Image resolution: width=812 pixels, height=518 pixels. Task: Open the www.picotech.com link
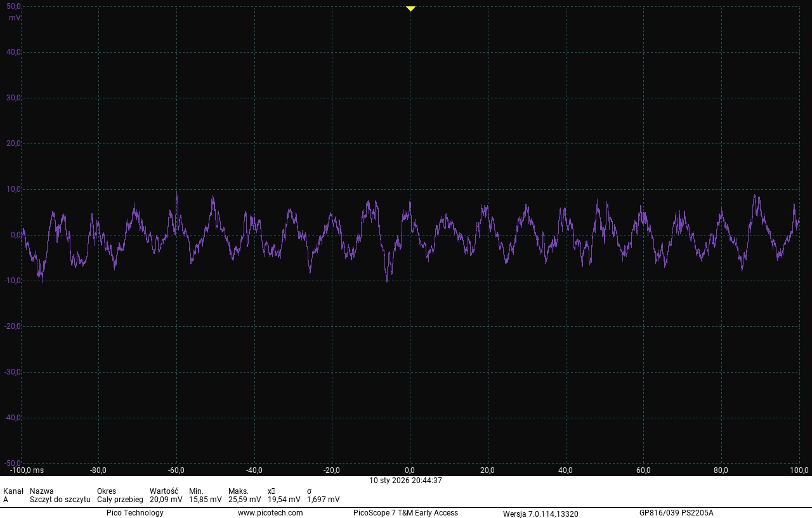[x=270, y=513]
